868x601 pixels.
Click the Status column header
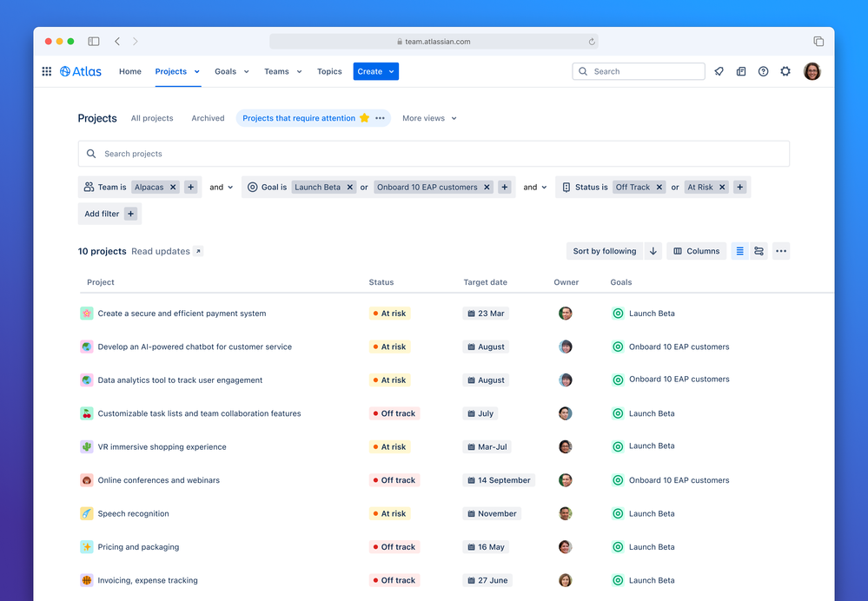[381, 282]
